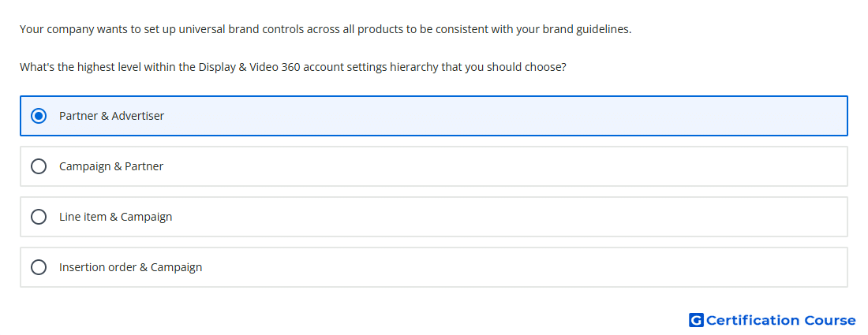Pick the Insertion order & Campaign radio button
The width and height of the screenshot is (868, 335).
coord(39,267)
